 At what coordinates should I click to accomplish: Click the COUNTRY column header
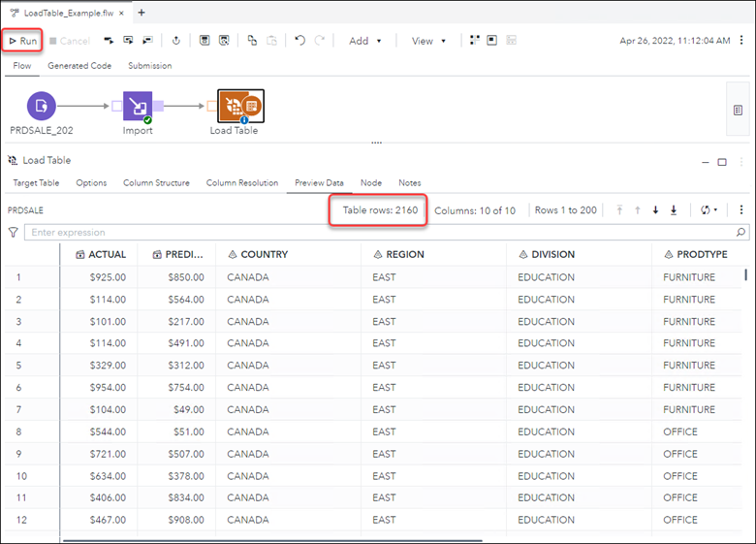click(288, 254)
